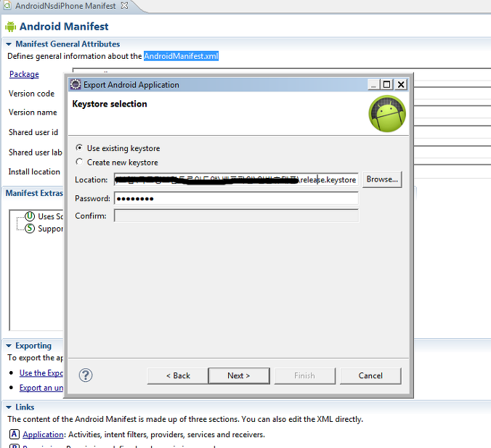Select the Uses Sdk item in Manifest Extras
The image size is (491, 448).
(x=44, y=216)
